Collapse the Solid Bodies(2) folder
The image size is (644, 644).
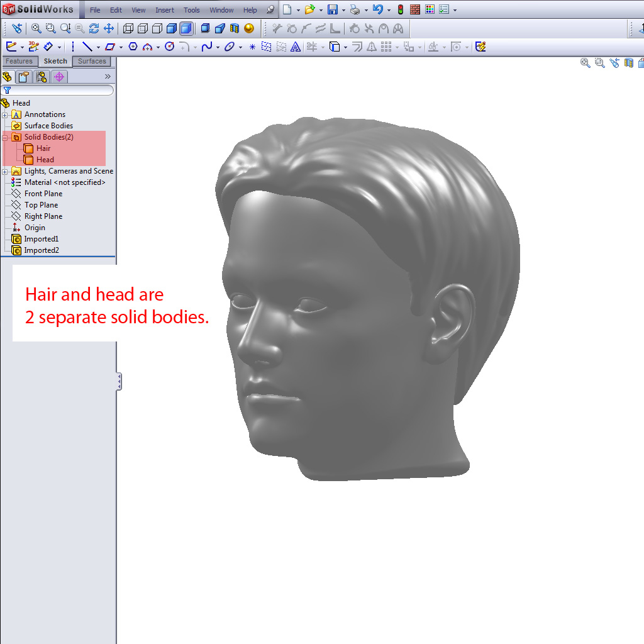pos(5,137)
